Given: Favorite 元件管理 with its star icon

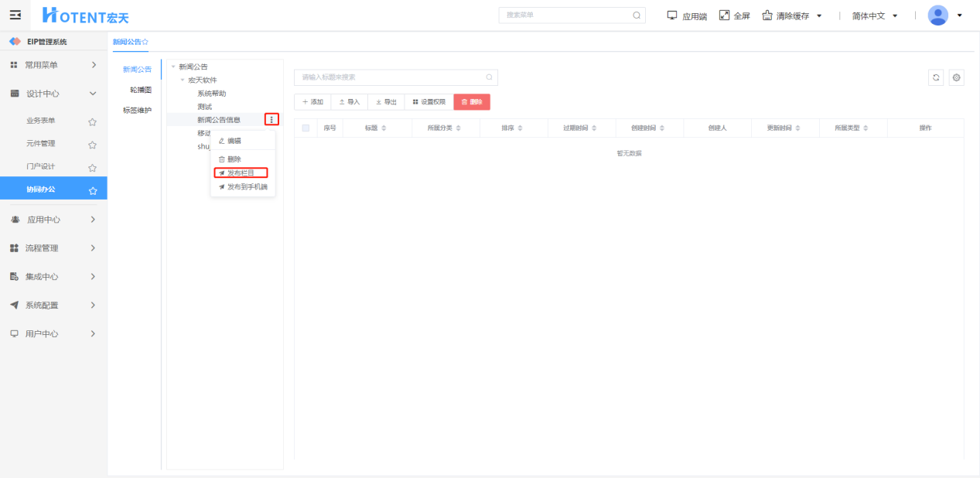Looking at the screenshot, I should pos(92,145).
